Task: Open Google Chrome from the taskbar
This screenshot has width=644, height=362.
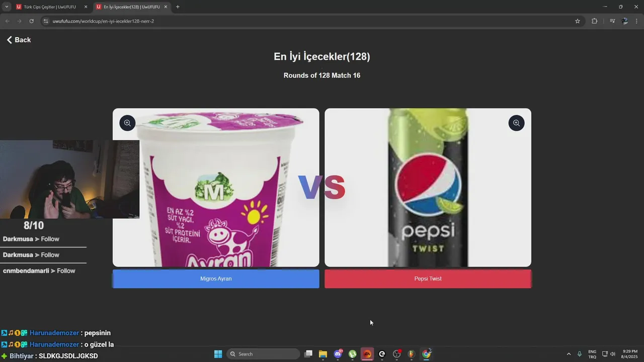Action: pyautogui.click(x=427, y=354)
